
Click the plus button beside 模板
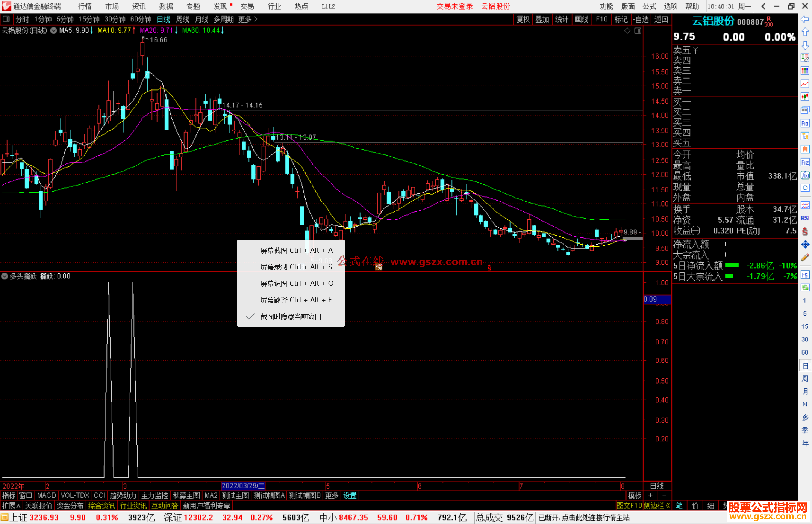650,495
